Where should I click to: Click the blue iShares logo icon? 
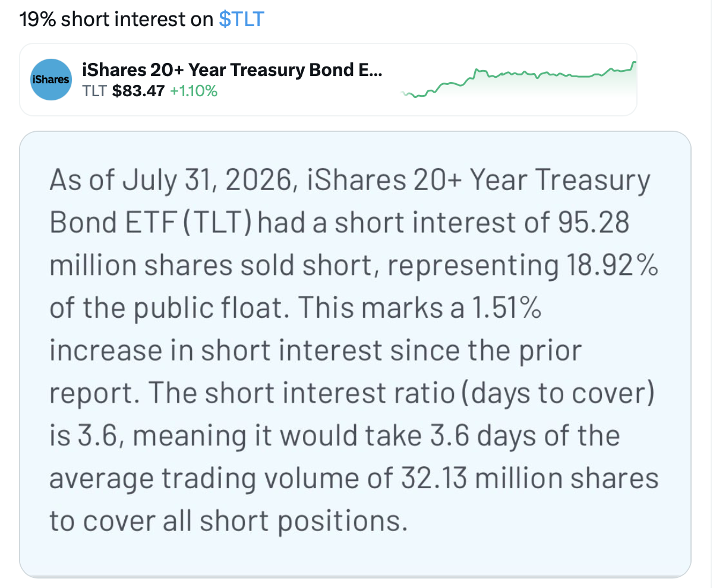(51, 80)
